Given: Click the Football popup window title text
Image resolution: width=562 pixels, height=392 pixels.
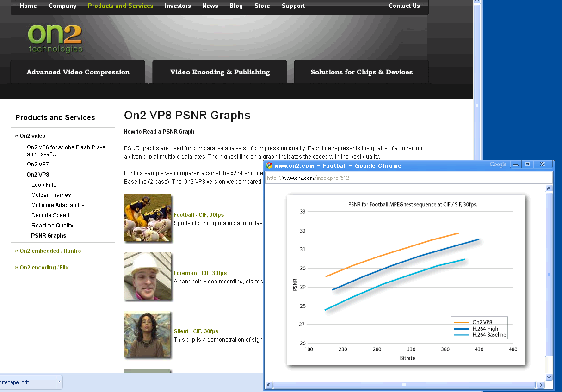Looking at the screenshot, I should 338,166.
